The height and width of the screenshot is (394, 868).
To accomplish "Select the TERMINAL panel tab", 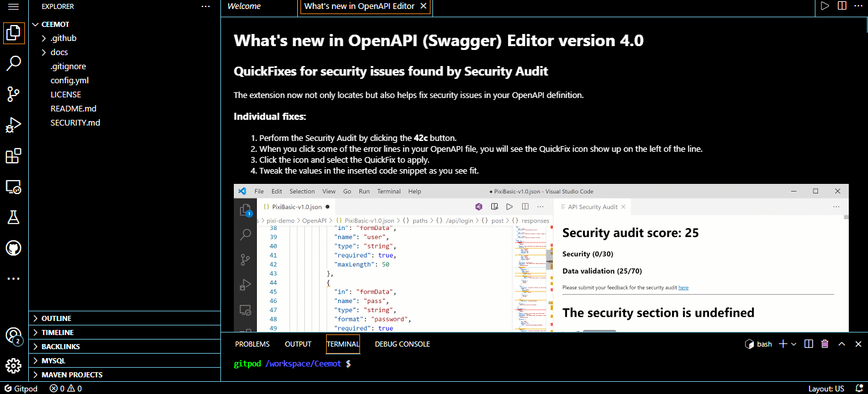I will [x=343, y=344].
